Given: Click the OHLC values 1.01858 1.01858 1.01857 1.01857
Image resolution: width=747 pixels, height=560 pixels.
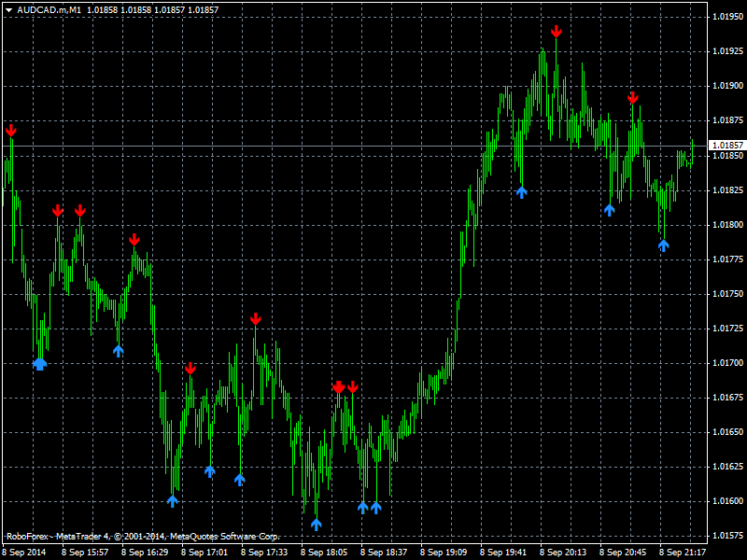Looking at the screenshot, I should (152, 10).
